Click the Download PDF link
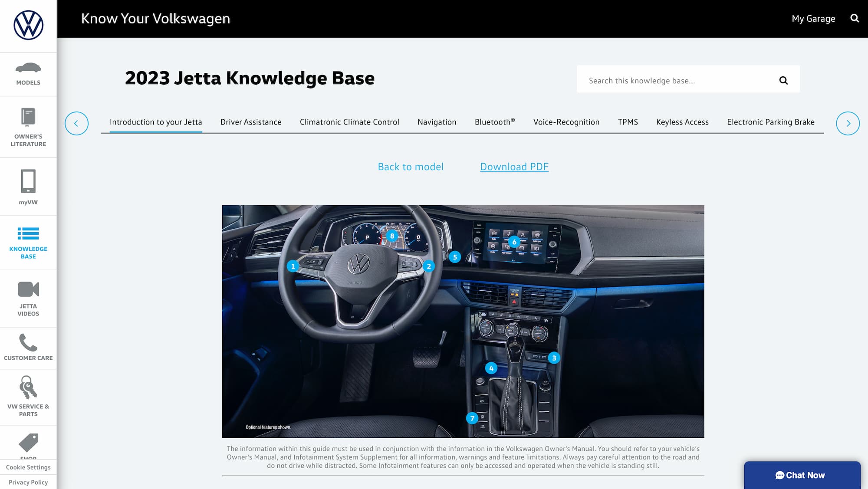Screen dimensions: 868x489 coord(514,167)
